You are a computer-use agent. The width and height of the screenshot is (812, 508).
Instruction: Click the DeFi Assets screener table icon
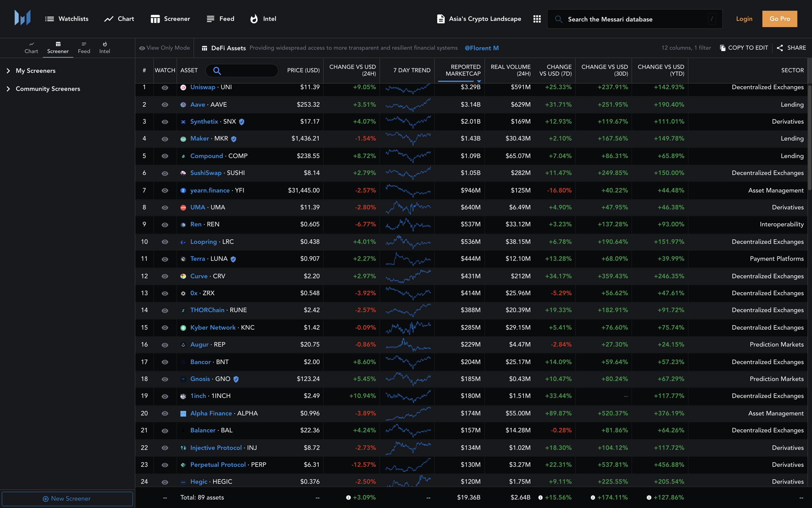[x=204, y=48]
